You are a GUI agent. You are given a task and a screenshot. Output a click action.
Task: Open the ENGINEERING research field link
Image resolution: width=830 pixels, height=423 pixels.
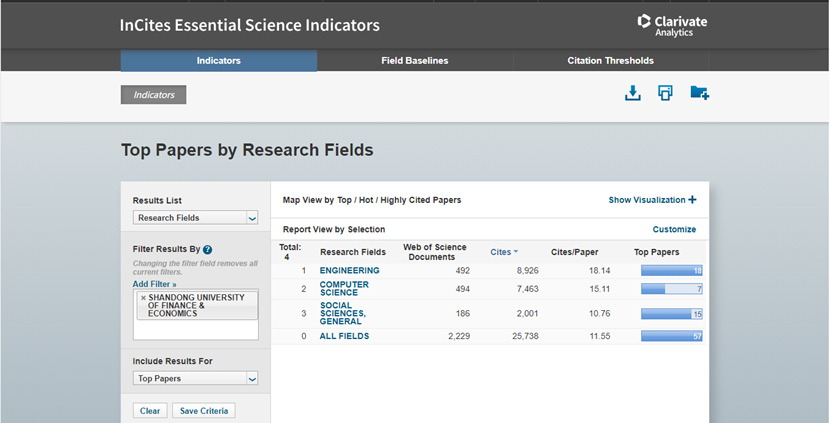(349, 271)
